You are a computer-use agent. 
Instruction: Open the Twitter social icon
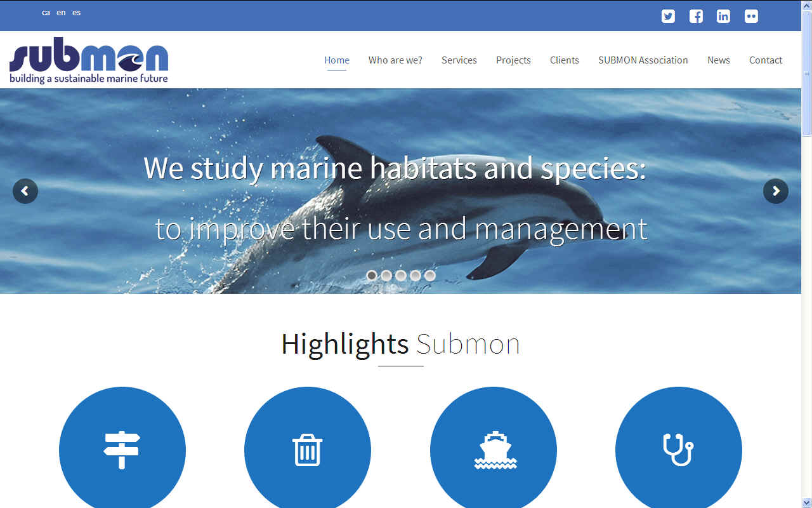(x=668, y=17)
